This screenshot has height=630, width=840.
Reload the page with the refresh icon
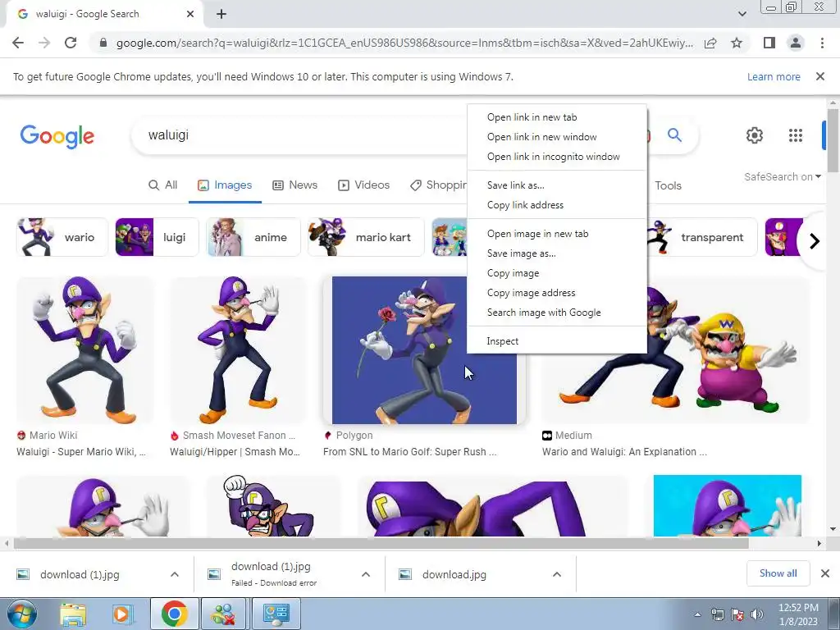point(71,43)
